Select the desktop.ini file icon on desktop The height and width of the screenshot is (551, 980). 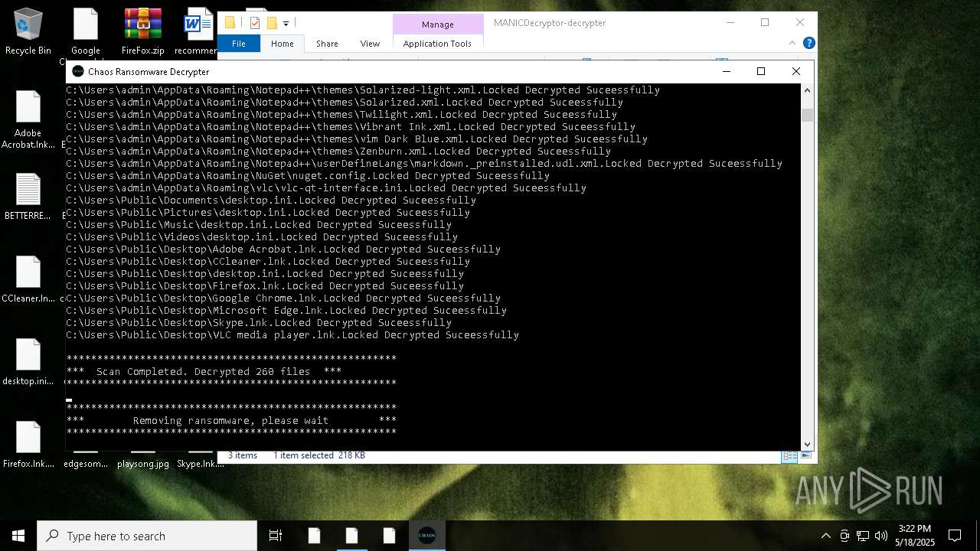point(28,362)
